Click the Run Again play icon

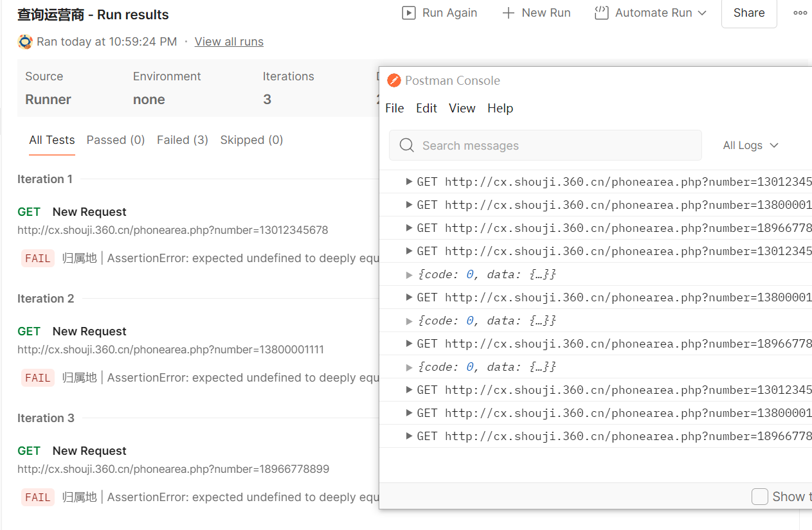[x=409, y=13]
